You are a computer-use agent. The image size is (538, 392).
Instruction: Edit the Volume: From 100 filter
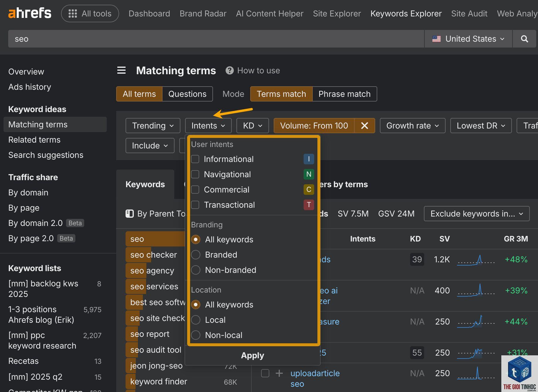[314, 126]
